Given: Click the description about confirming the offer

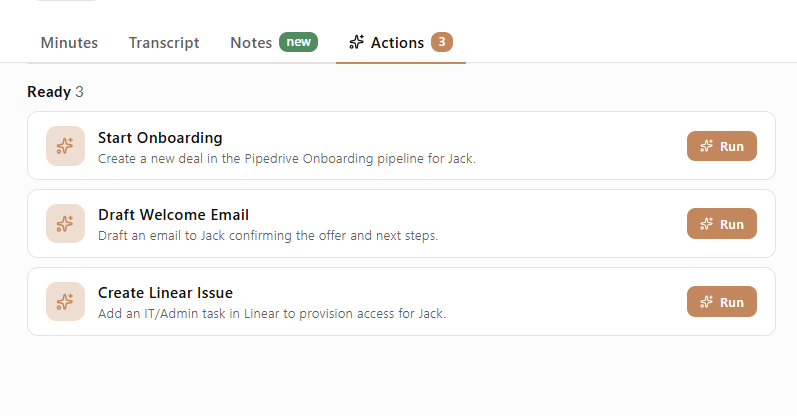Looking at the screenshot, I should [x=268, y=236].
